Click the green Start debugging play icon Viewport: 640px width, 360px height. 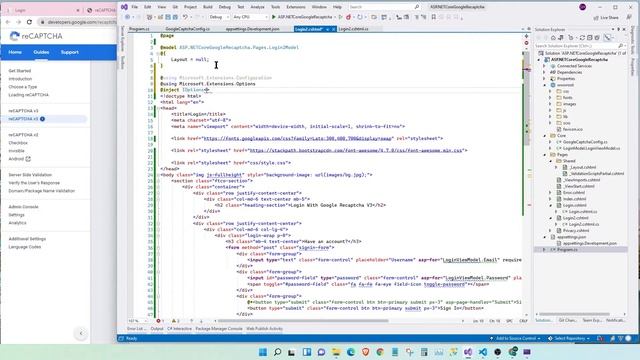tap(274, 17)
